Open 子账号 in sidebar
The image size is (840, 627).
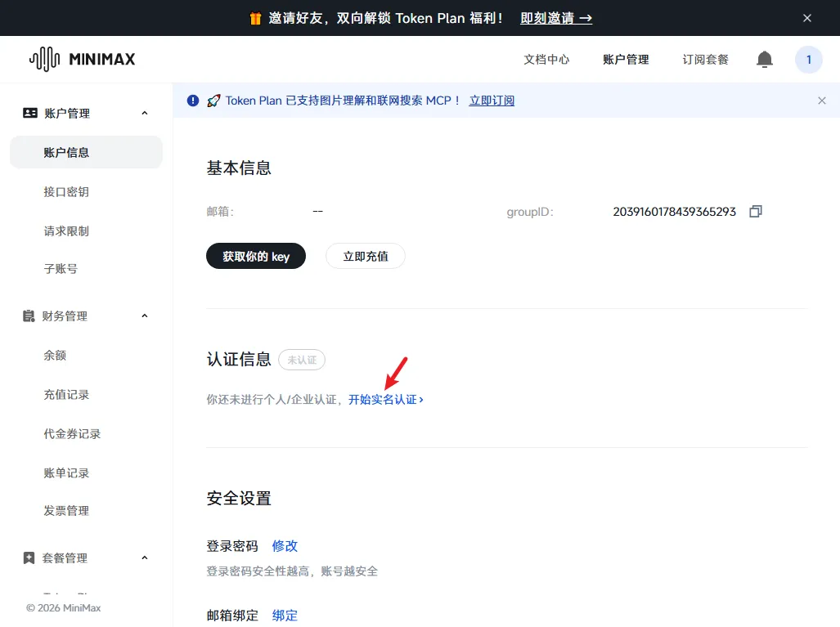(x=61, y=269)
